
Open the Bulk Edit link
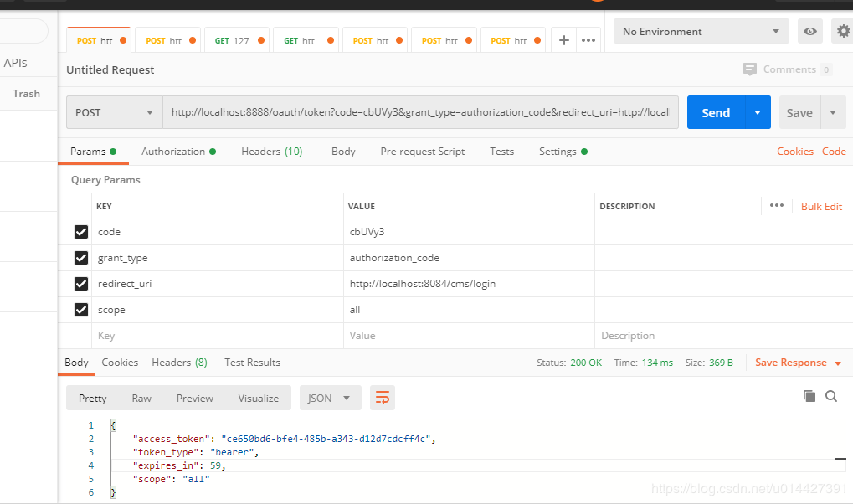[821, 206]
